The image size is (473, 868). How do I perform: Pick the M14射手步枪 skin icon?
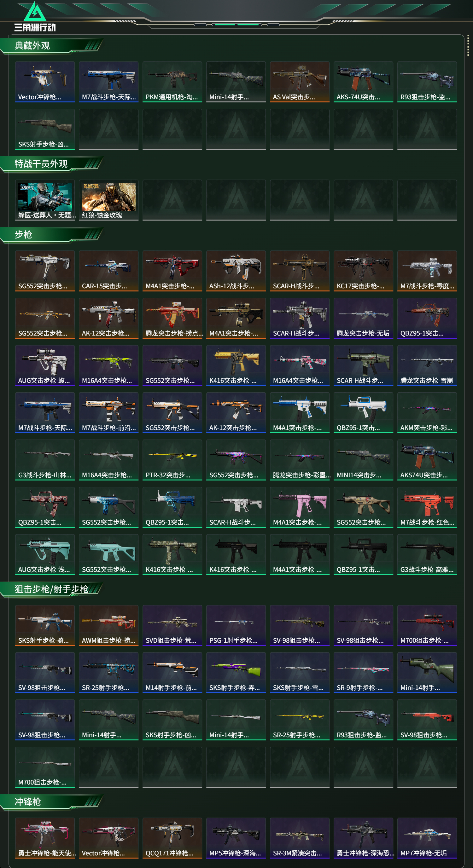click(x=172, y=673)
